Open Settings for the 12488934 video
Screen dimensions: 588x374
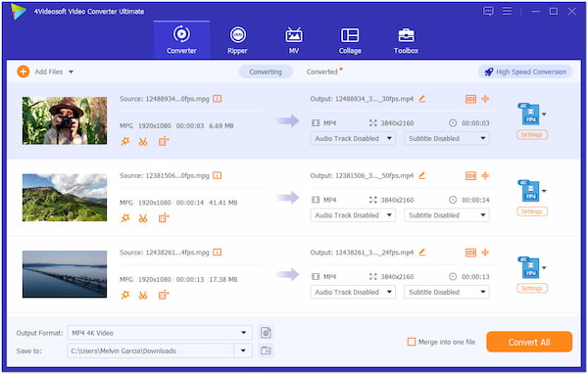pyautogui.click(x=532, y=134)
